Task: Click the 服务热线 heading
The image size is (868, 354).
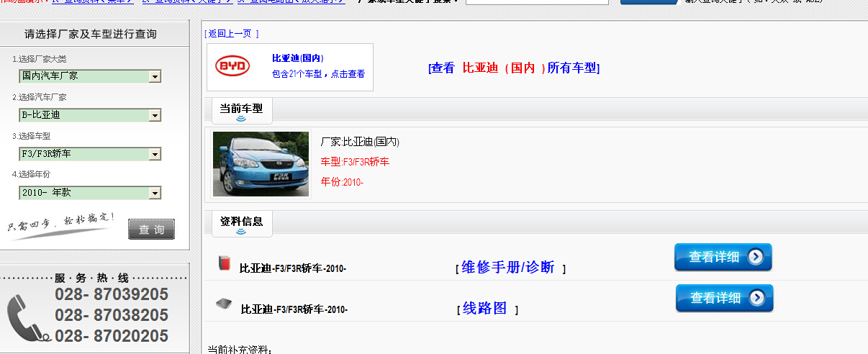Action: [x=92, y=278]
